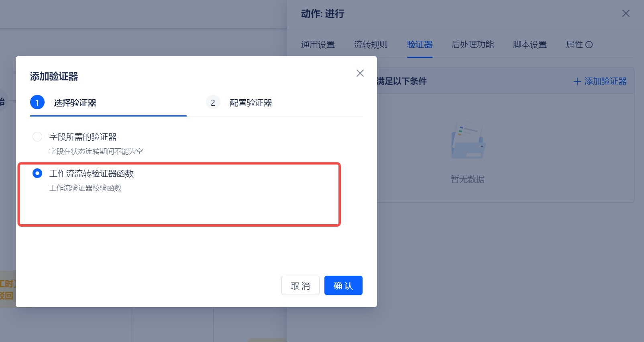The height and width of the screenshot is (342, 644).
Task: Select the 验证器 tab
Action: click(x=420, y=45)
